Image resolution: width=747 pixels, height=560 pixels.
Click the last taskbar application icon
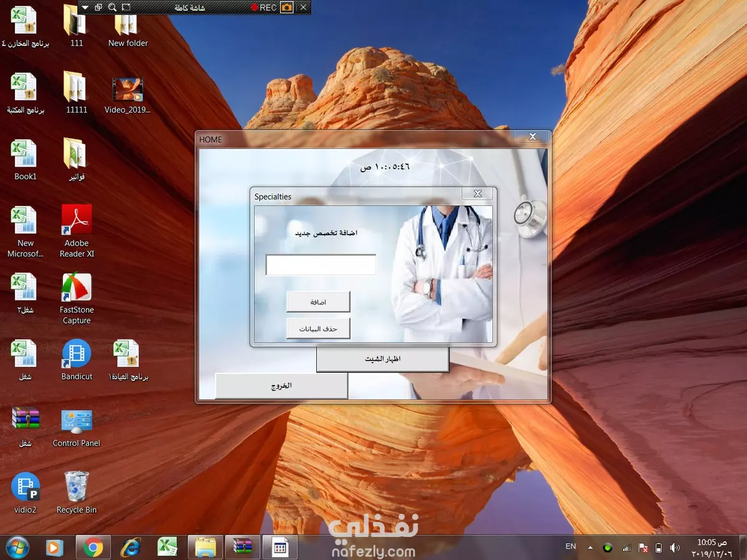coord(280,547)
